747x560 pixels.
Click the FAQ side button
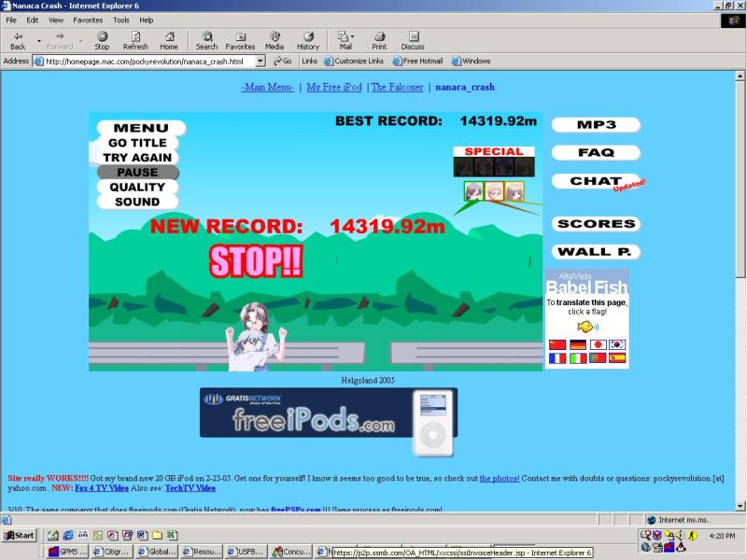[x=596, y=153]
